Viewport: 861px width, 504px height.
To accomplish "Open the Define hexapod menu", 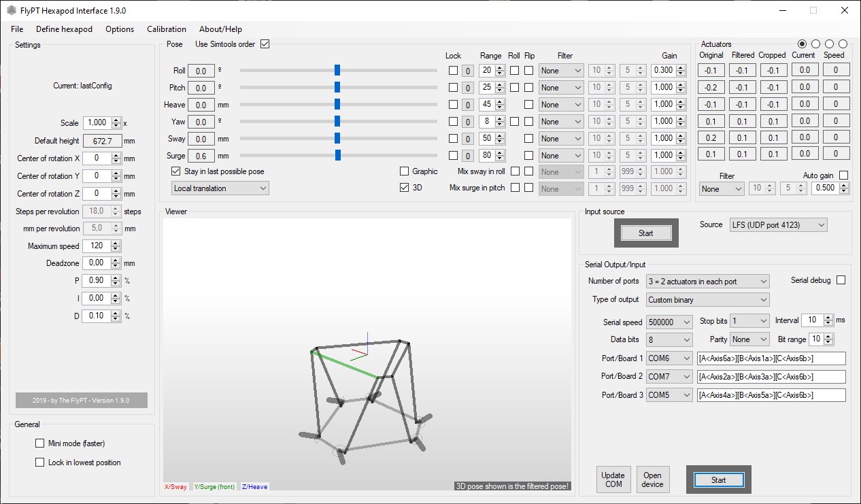I will click(64, 29).
